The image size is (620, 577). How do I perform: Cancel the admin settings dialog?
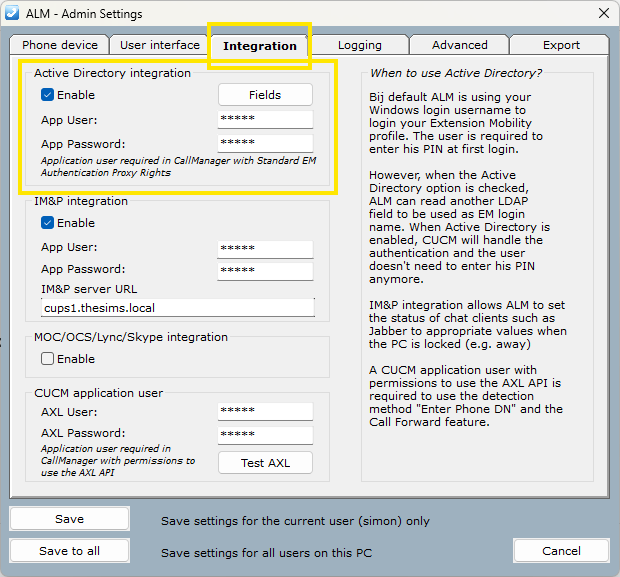pyautogui.click(x=561, y=551)
